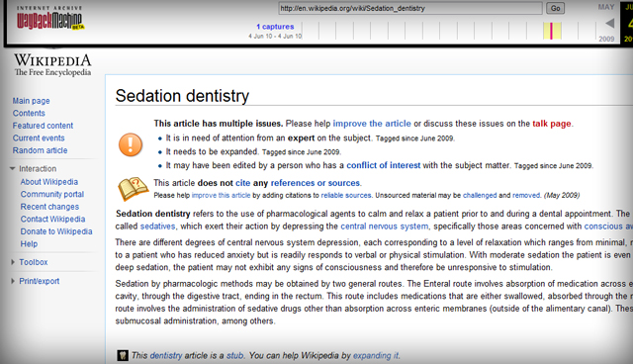The height and width of the screenshot is (364, 633).
Task: Open Random article in sidebar
Action: click(40, 150)
